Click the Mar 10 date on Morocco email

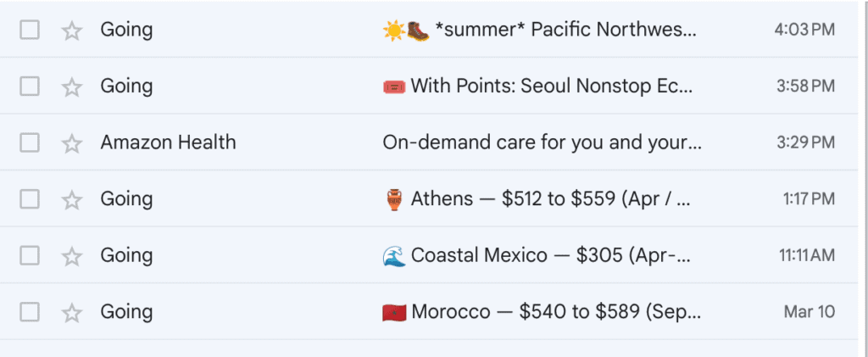[x=809, y=312]
